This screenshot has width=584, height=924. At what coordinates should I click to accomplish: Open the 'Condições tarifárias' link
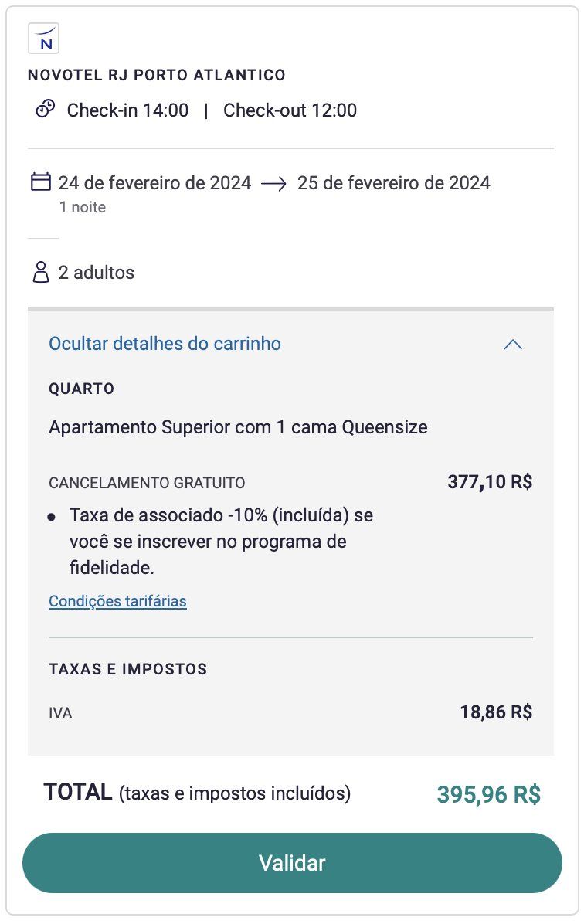(x=117, y=601)
